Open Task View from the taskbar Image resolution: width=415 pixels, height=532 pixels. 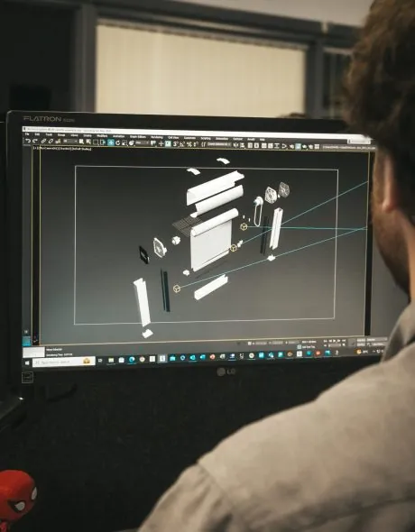pyautogui.click(x=100, y=361)
